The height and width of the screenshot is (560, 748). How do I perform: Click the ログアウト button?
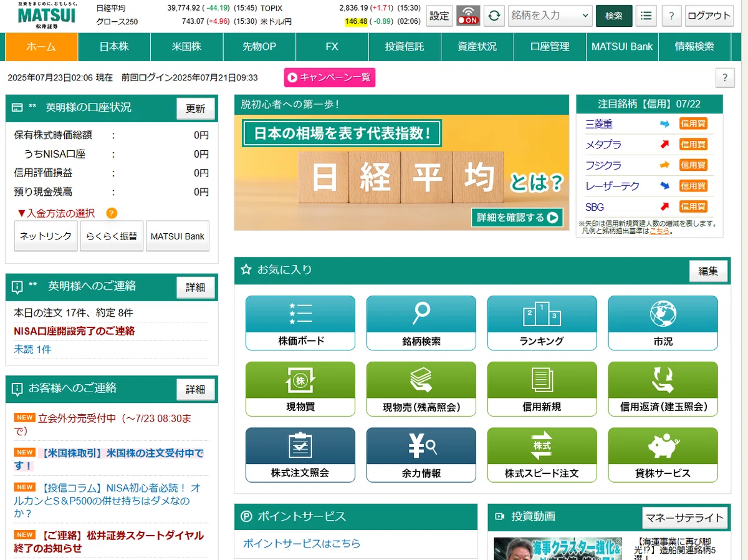pyautogui.click(x=709, y=16)
